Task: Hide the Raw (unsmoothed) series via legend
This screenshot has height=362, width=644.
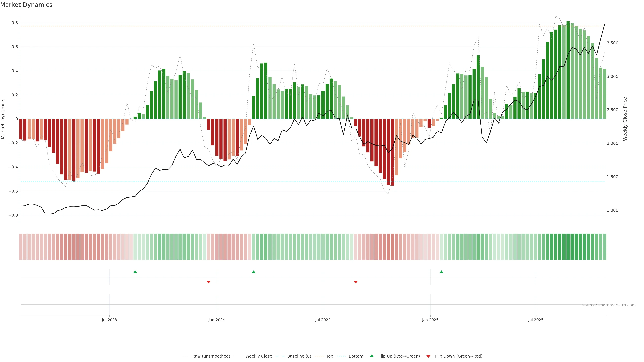Action: [211, 356]
